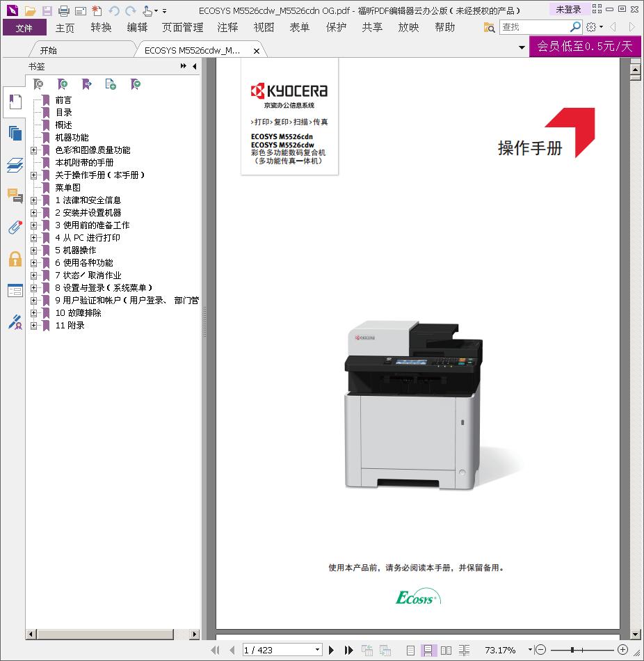644x661 pixels.
Task: Go to the next page
Action: tap(331, 650)
